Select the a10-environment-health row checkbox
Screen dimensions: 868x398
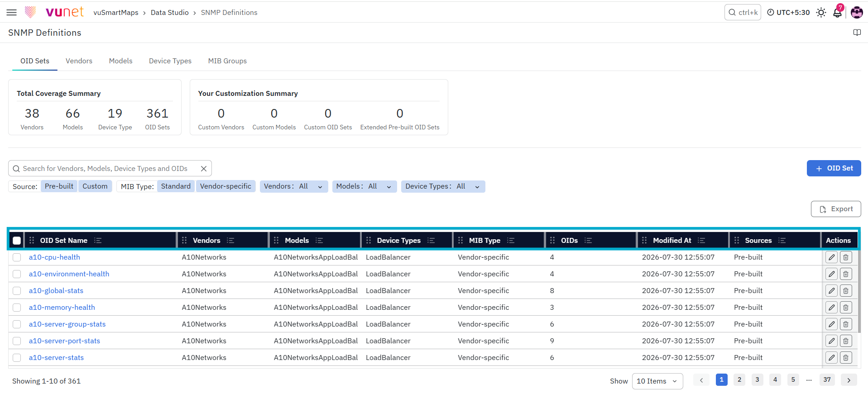(17, 274)
